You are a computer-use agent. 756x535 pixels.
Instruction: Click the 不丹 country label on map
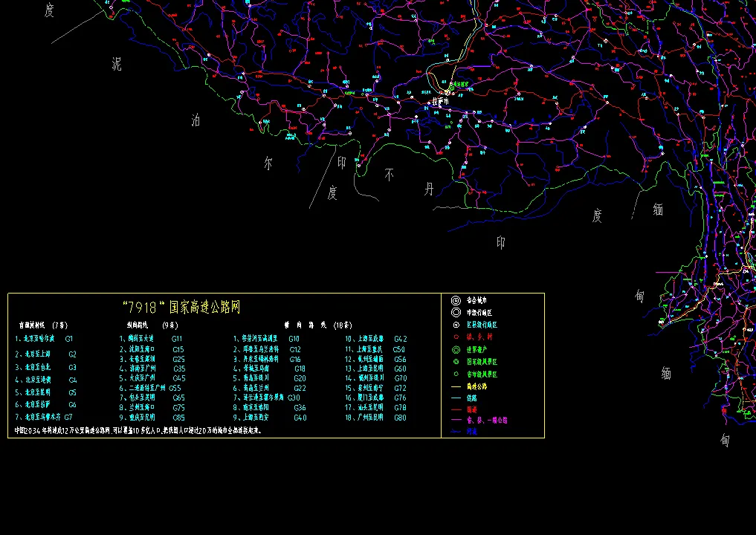tap(409, 182)
